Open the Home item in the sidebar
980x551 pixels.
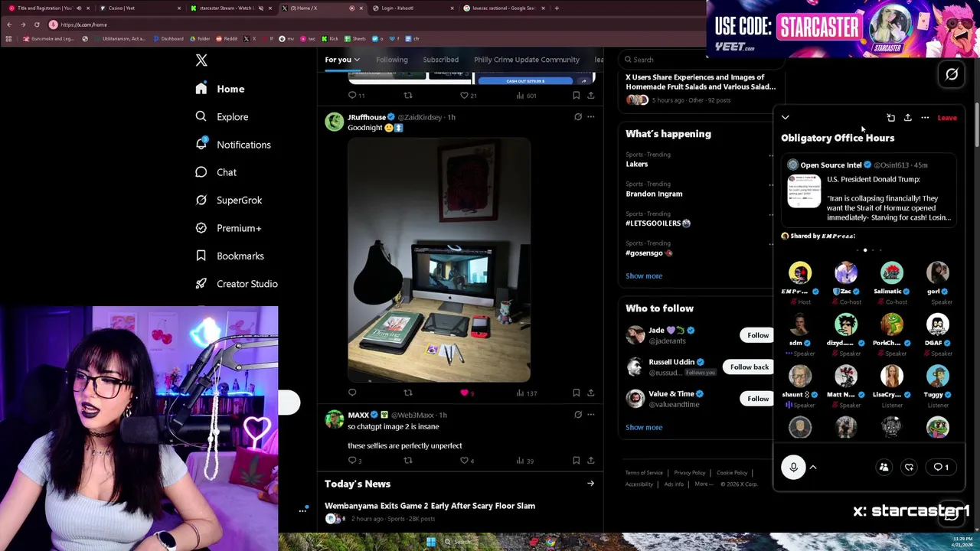(220, 89)
